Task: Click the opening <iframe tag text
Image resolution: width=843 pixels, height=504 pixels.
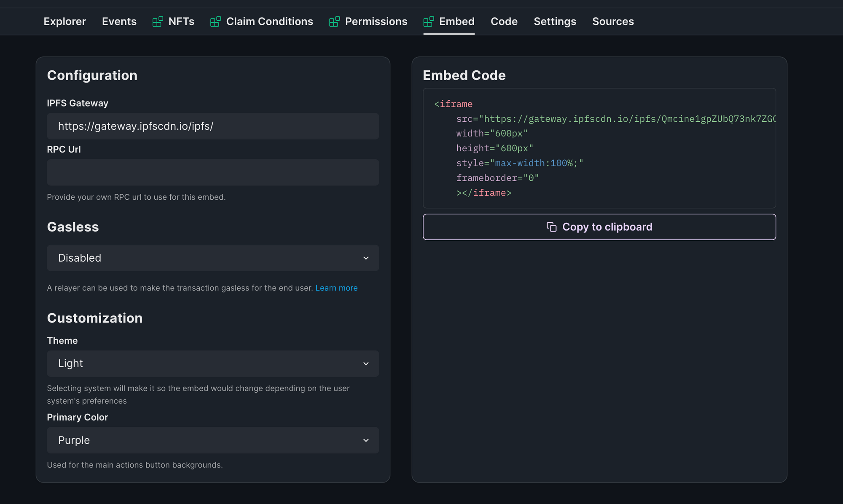Action: click(x=453, y=104)
